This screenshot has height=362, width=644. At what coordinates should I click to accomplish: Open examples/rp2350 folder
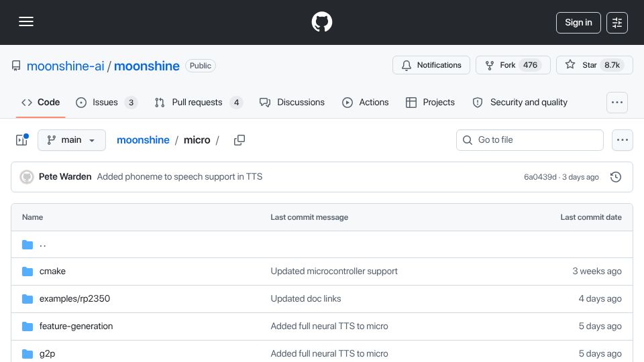pyautogui.click(x=74, y=299)
